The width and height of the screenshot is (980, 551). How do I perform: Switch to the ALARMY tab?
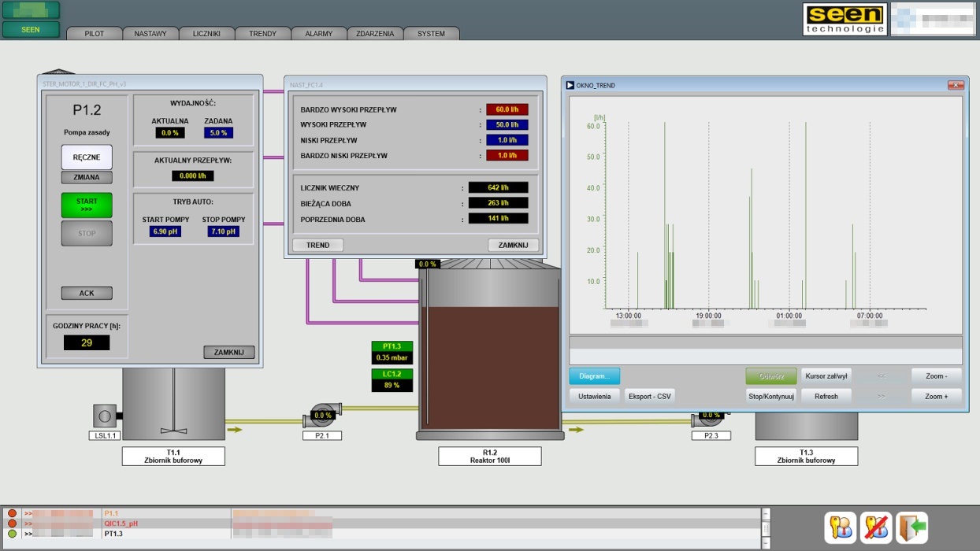[x=319, y=34]
